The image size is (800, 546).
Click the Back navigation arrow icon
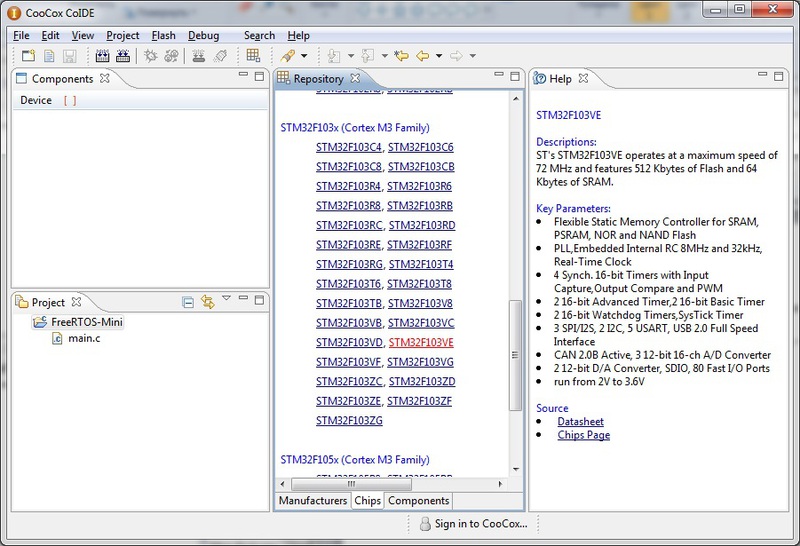click(422, 56)
